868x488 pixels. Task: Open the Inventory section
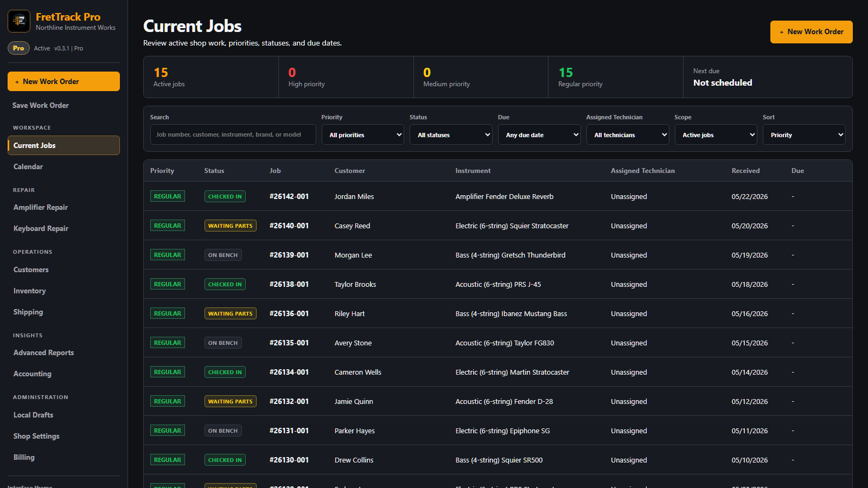coord(29,291)
